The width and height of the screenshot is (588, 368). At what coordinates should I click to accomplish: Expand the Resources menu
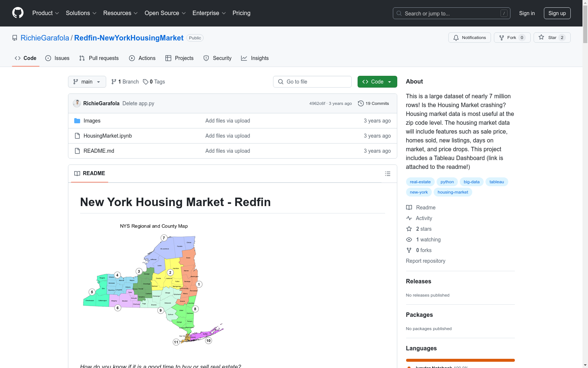[121, 13]
